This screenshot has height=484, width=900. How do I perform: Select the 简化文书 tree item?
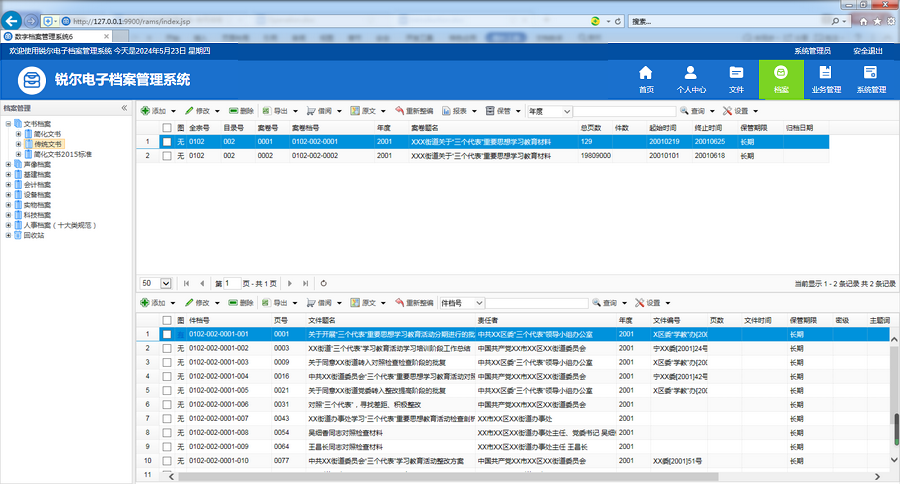47,134
